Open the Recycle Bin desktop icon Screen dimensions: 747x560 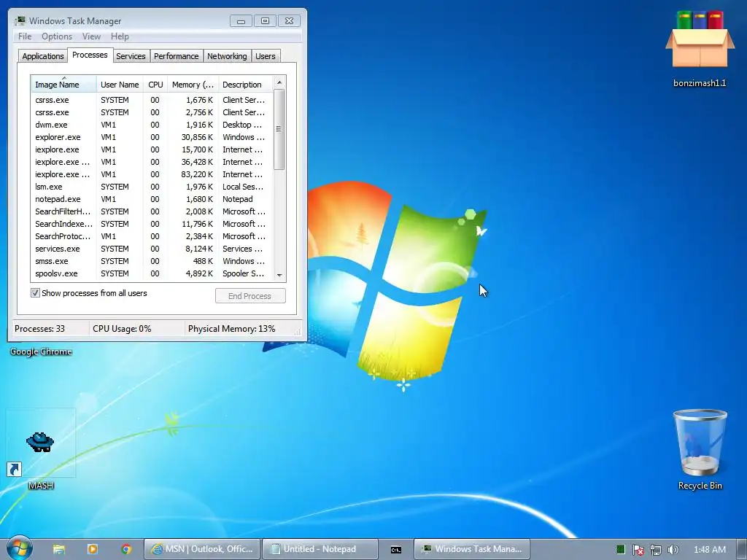coord(700,449)
